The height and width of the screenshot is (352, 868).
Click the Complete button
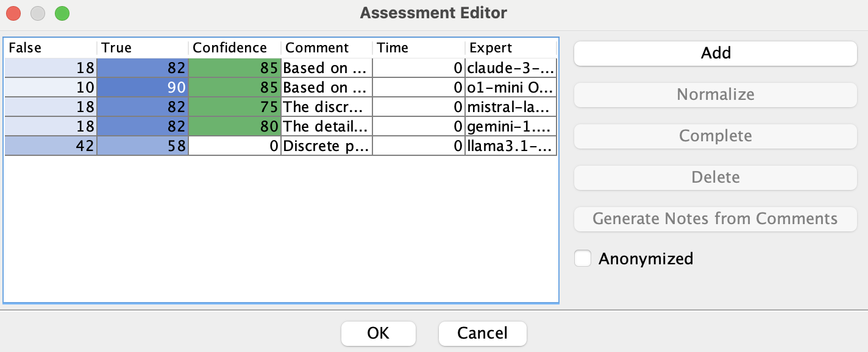[715, 136]
